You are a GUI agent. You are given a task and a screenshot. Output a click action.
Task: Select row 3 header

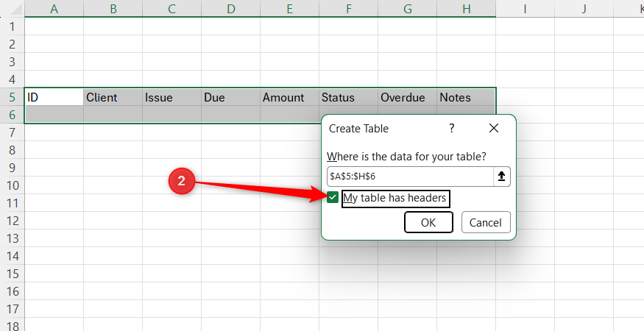click(x=12, y=62)
